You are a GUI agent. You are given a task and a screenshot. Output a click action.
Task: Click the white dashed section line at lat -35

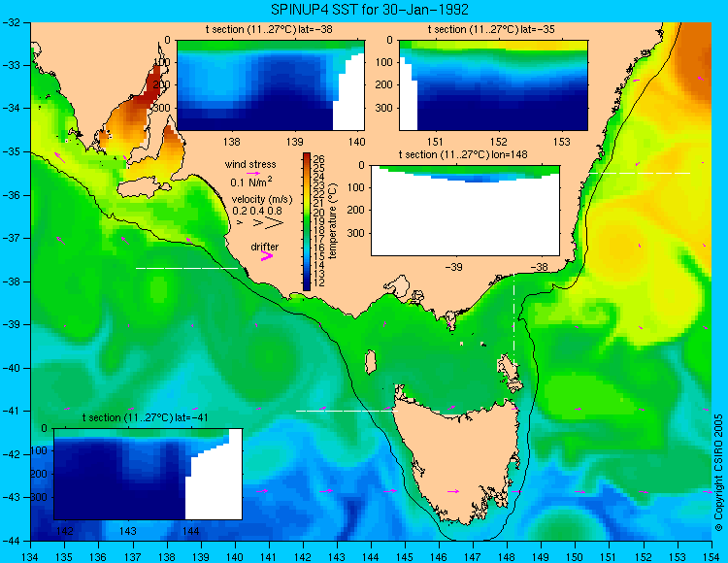(640, 173)
